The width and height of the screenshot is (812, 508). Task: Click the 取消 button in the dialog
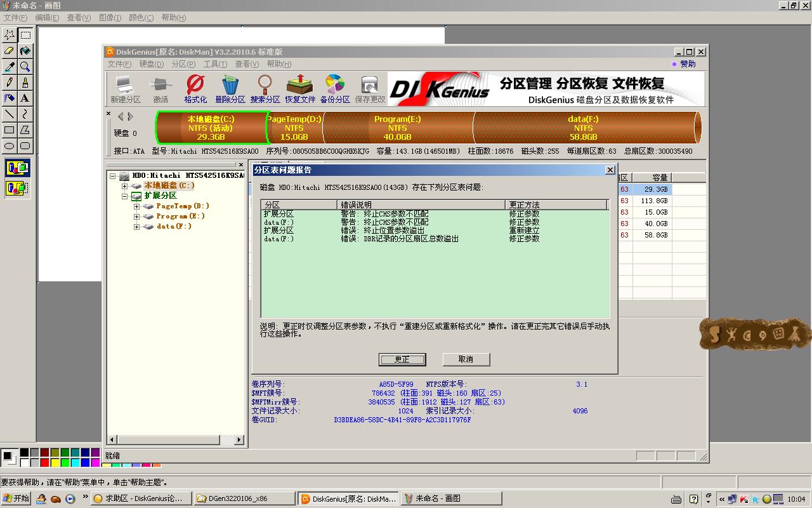point(466,359)
